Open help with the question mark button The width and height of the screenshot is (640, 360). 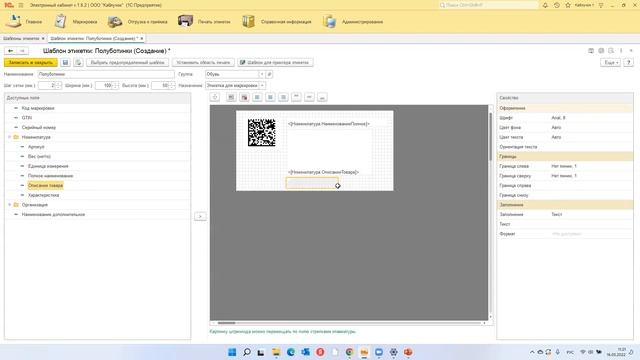pos(629,62)
